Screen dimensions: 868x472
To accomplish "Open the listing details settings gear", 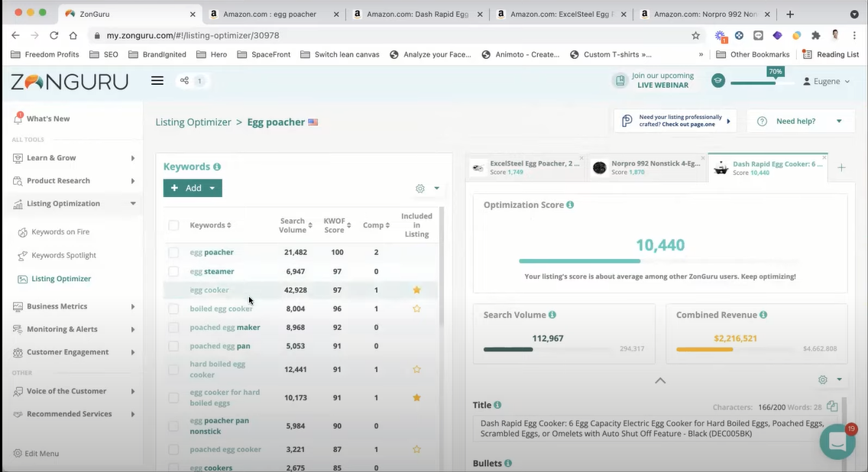I will (x=823, y=380).
